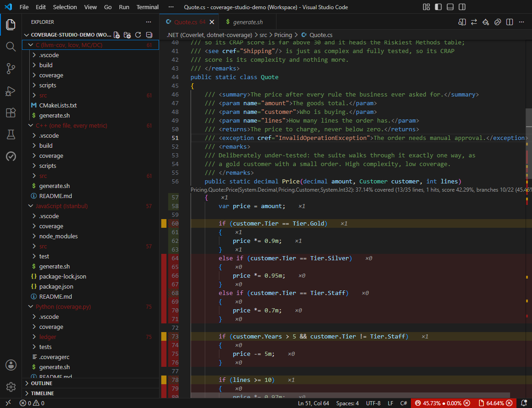Screen dimensions: 532x408
Task: Open the Source Control view
Action: [x=11, y=69]
